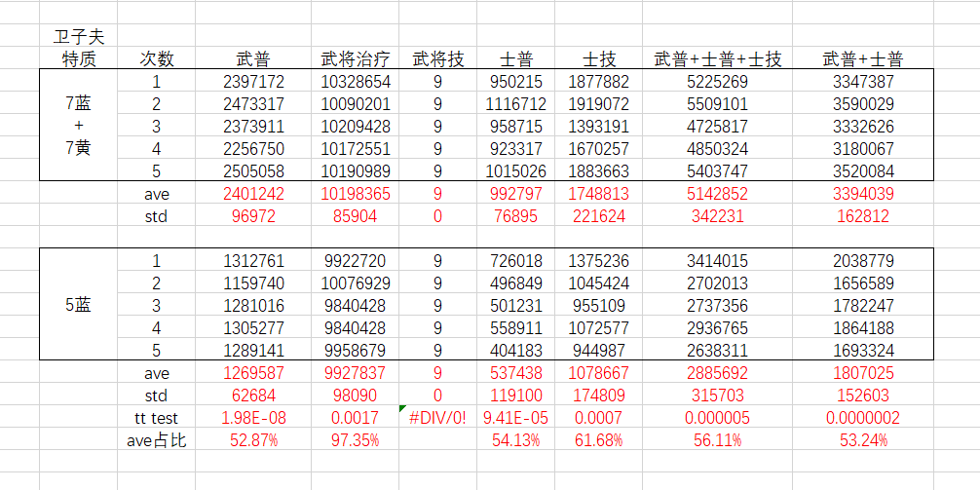Select the merged 7蓝+7黄 group cell
980x490 pixels.
78,126
